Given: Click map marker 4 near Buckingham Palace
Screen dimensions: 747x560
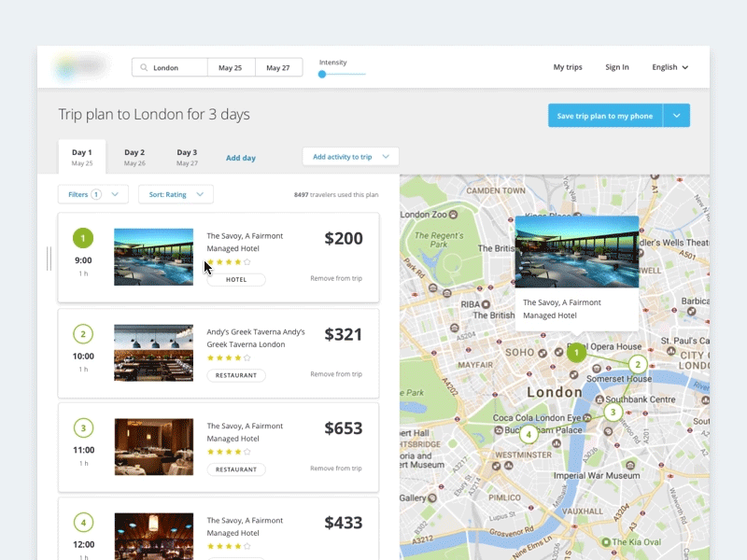Looking at the screenshot, I should (x=529, y=434).
